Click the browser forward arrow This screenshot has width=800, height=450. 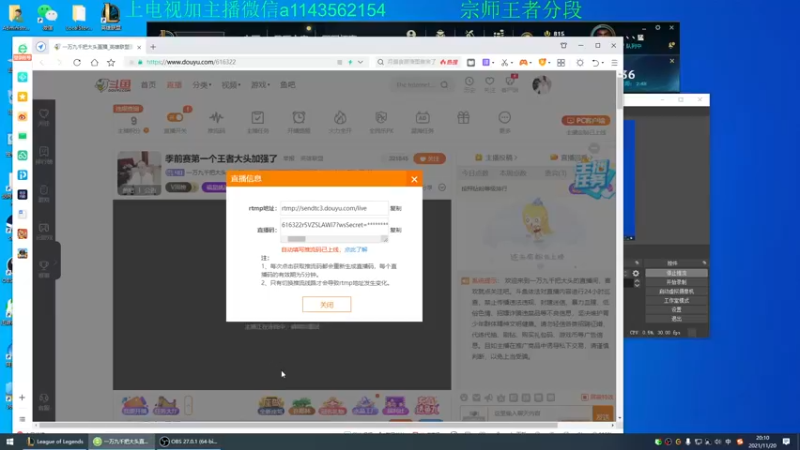[59, 62]
